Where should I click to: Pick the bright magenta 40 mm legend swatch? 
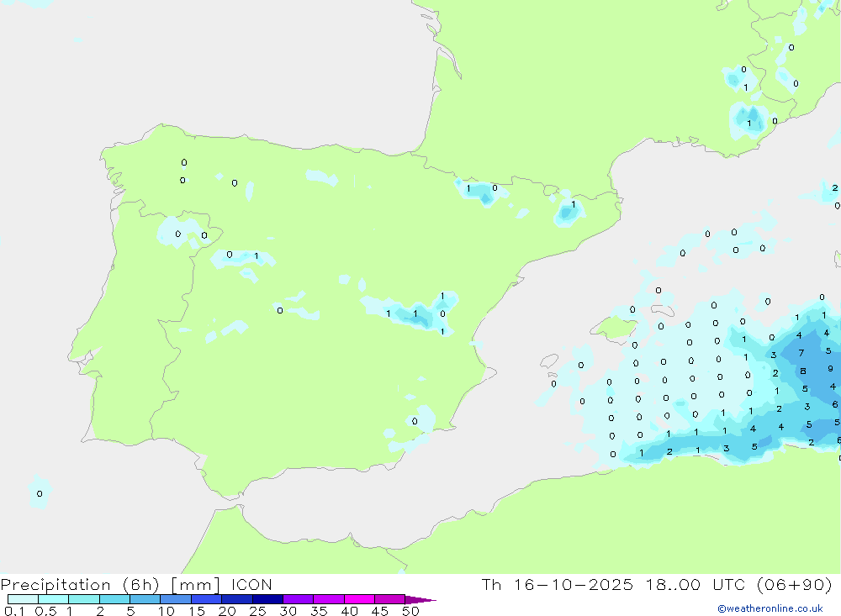pyautogui.click(x=359, y=599)
